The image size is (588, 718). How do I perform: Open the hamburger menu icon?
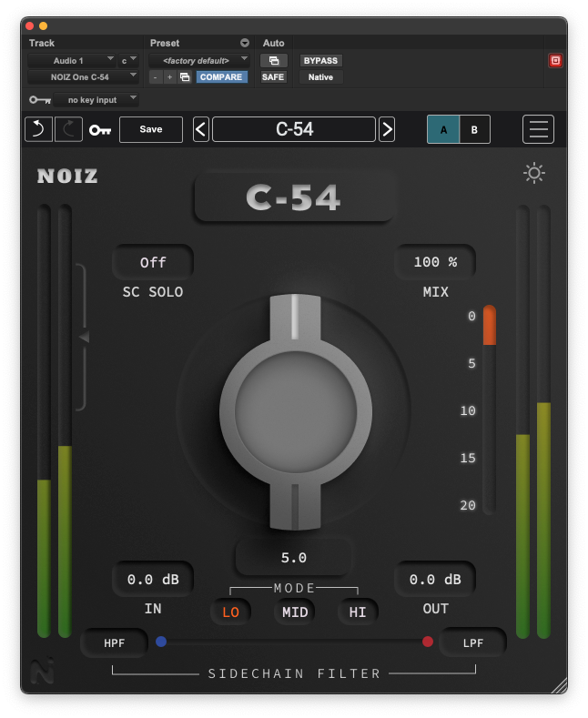click(x=538, y=129)
